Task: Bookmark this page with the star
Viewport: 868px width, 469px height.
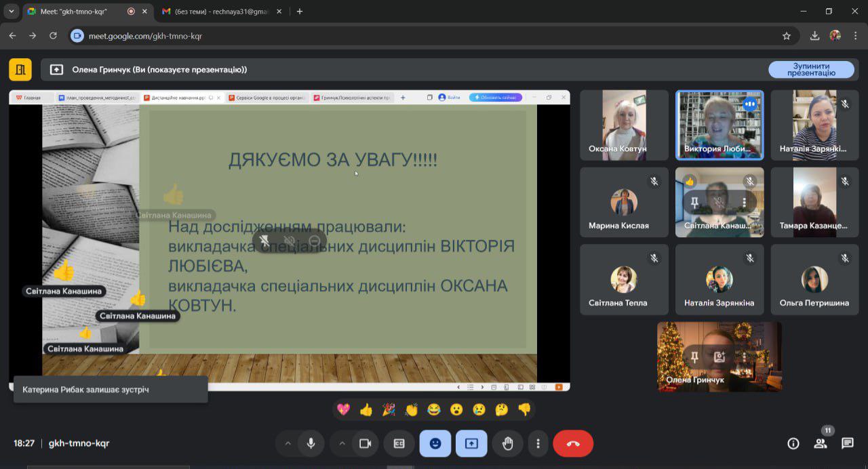Action: click(787, 36)
